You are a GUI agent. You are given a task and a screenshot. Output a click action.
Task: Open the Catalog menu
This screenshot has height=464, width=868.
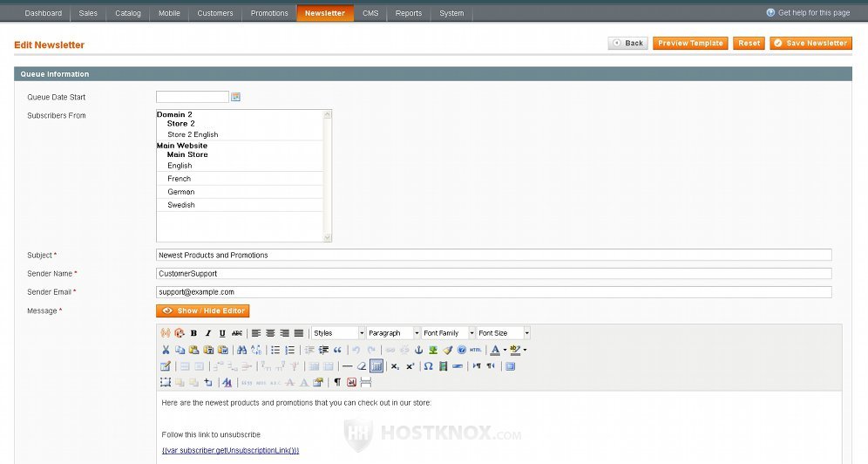128,13
